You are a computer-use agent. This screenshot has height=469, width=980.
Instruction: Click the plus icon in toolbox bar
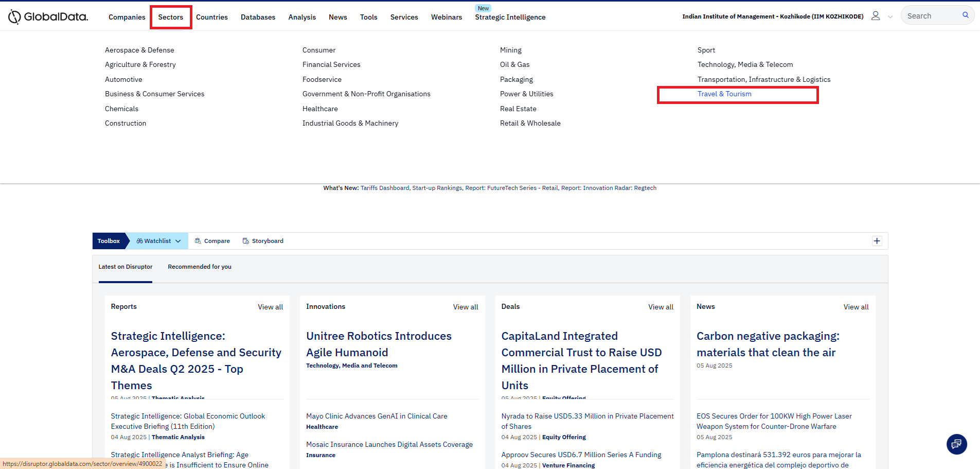point(877,241)
